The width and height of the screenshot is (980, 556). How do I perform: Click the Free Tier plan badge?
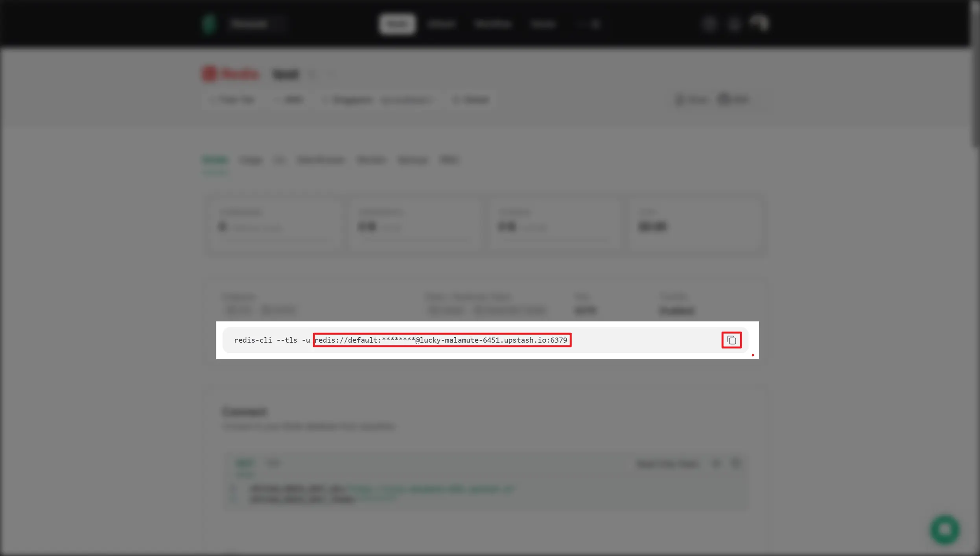tap(235, 100)
